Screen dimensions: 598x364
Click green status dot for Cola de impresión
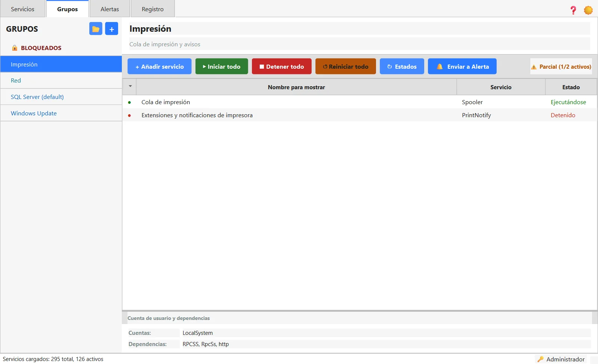(x=129, y=102)
